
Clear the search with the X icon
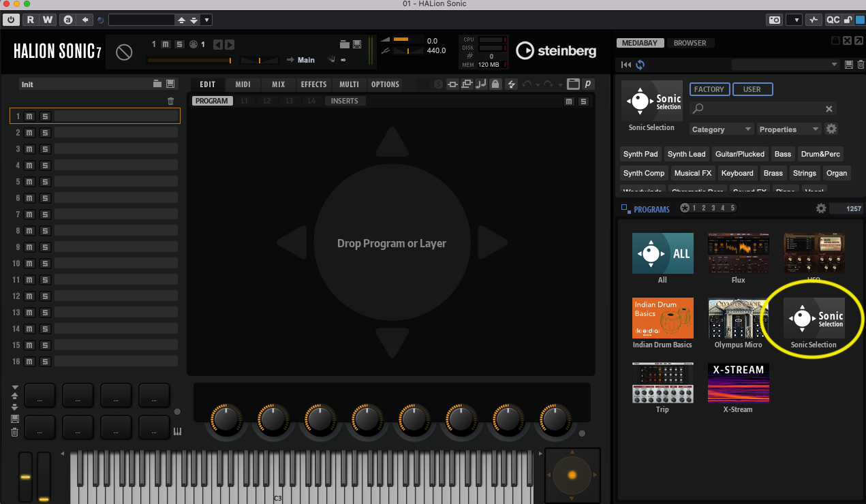tap(829, 109)
